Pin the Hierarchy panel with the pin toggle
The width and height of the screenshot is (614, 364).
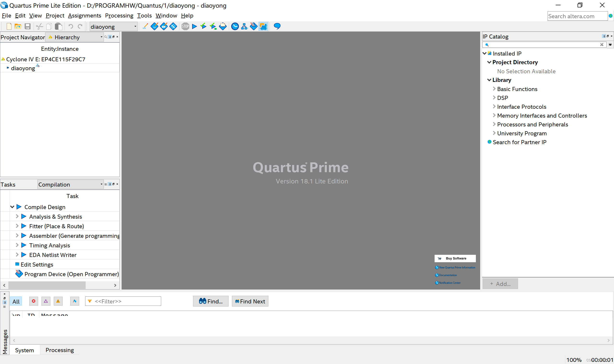tap(110, 37)
